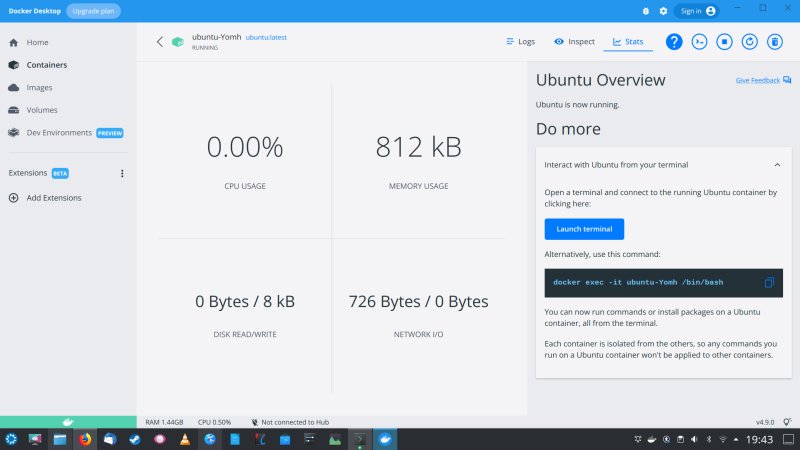
Task: Switch to the Inspect tab
Action: (x=574, y=42)
